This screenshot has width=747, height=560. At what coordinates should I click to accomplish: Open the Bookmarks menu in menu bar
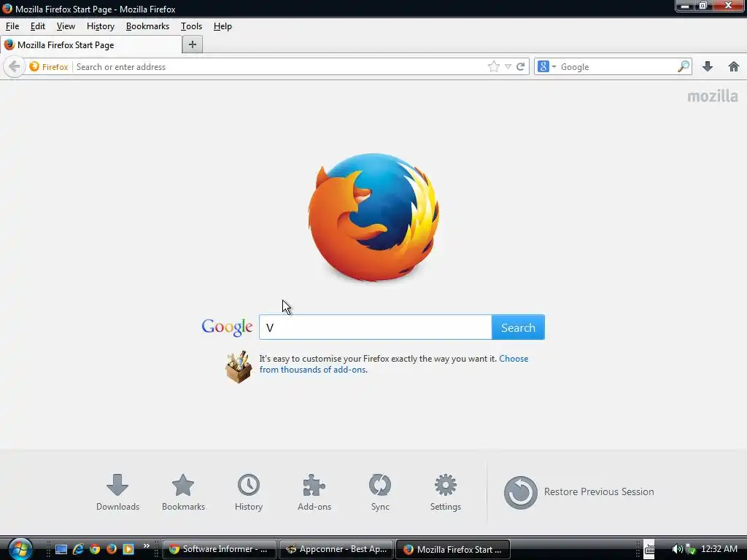coord(147,26)
